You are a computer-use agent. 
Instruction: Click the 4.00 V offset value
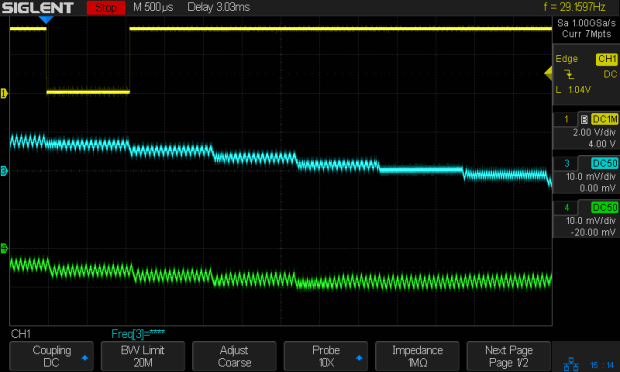coord(602,144)
